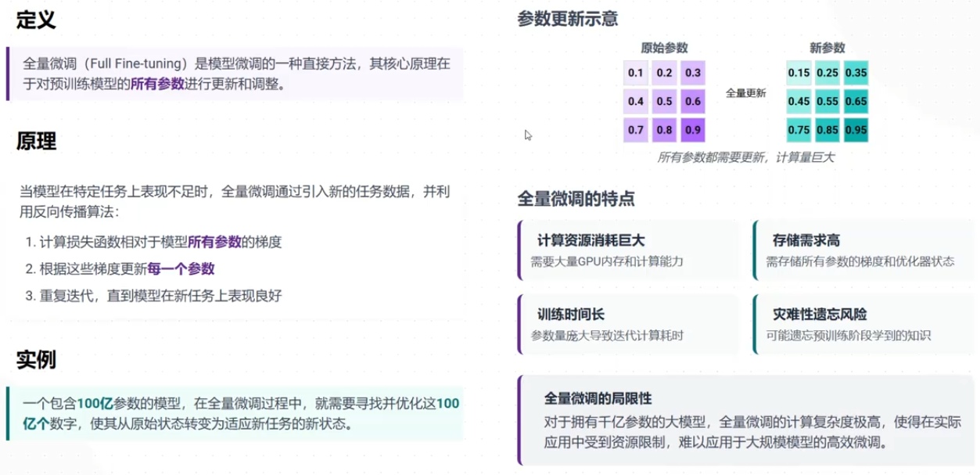Screen dimensions: 980x475
Task: Click bold 100亿 in the example box
Action: tap(95, 404)
